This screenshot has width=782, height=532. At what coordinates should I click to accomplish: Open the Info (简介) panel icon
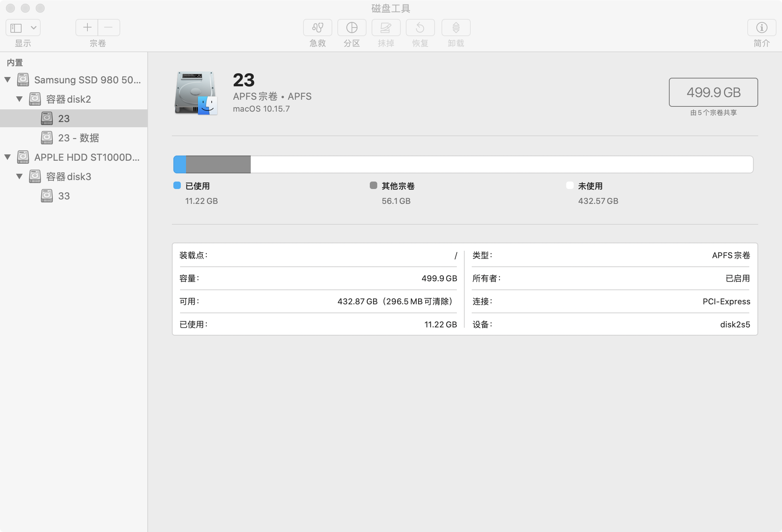pos(762,28)
